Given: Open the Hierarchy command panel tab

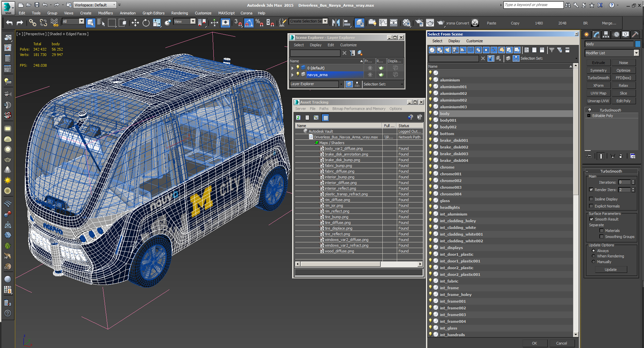Looking at the screenshot, I should 606,34.
